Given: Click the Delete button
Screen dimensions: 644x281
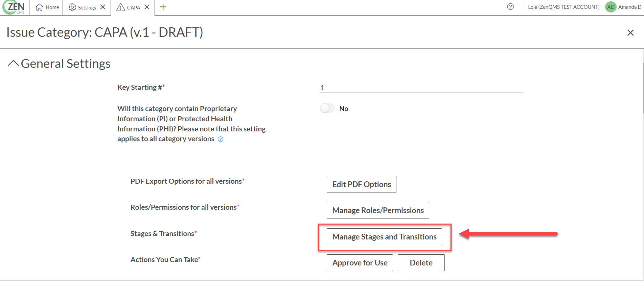Looking at the screenshot, I should point(421,263).
